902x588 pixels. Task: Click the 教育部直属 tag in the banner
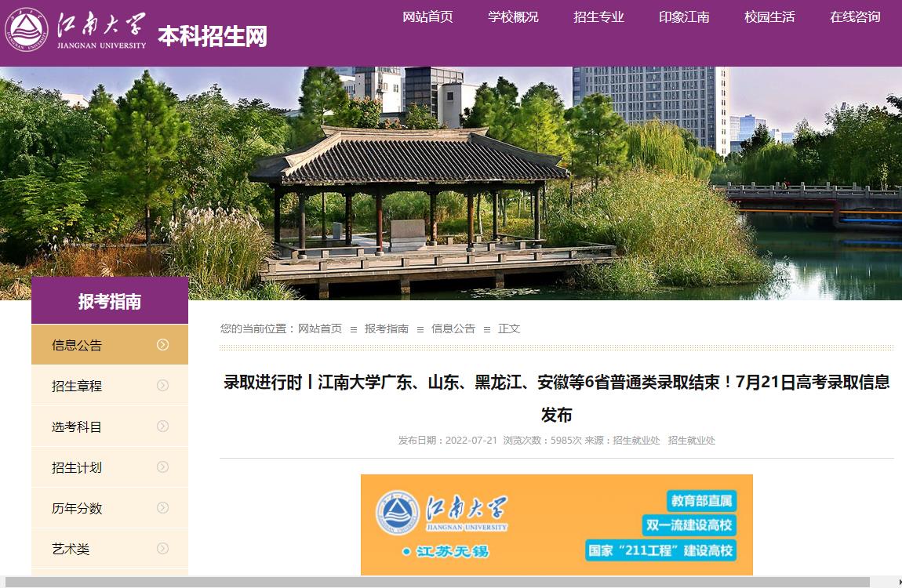tap(701, 501)
